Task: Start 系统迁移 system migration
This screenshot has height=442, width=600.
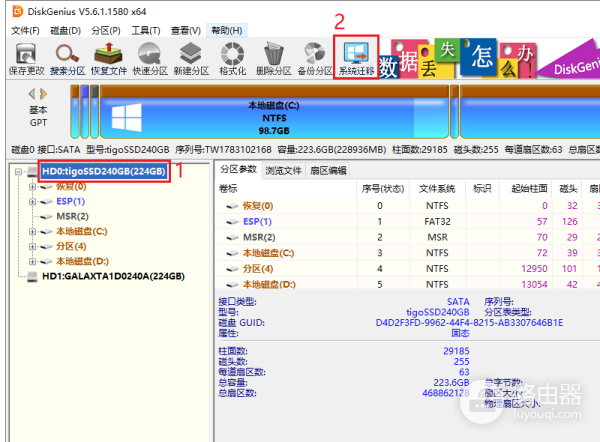Action: tap(357, 56)
